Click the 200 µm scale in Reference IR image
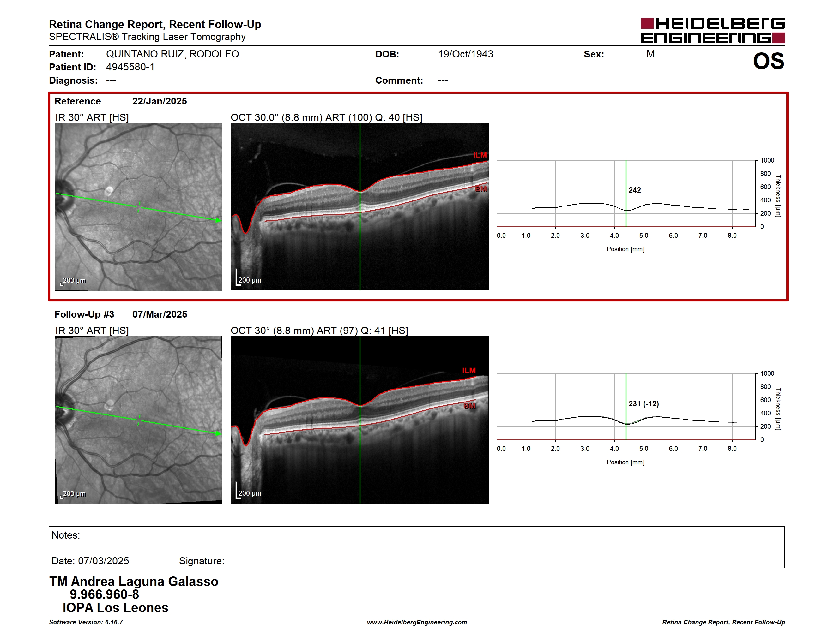The height and width of the screenshot is (644, 834). click(73, 281)
